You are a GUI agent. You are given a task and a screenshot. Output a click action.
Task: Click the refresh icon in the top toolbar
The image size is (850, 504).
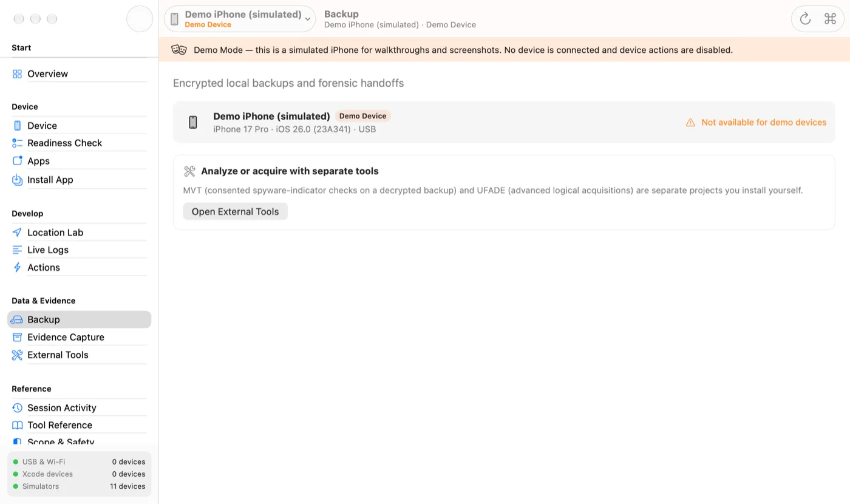[x=805, y=19]
